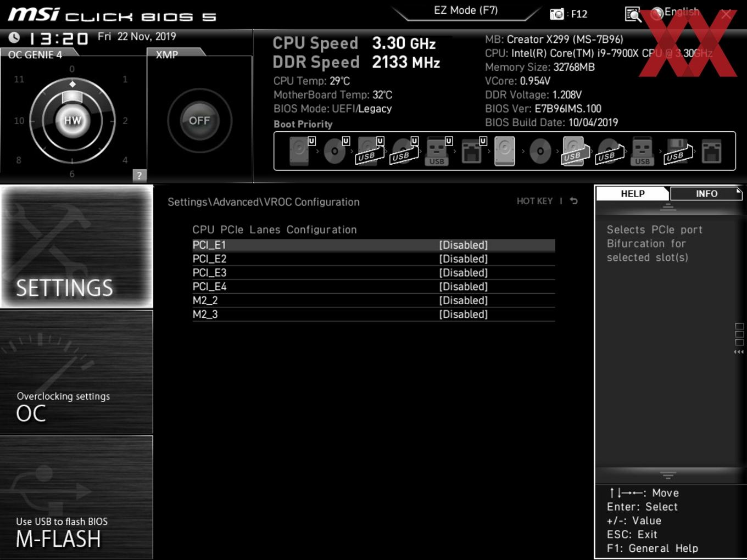Open the M-FLASH BIOS flashing tile

coord(76,497)
